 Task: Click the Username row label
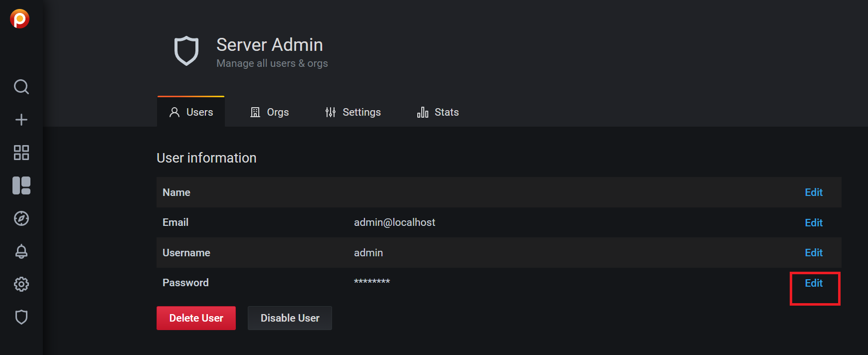point(186,253)
